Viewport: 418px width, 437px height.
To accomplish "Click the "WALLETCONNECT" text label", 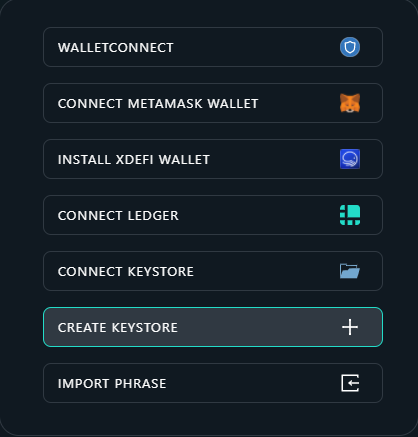I will pos(116,48).
